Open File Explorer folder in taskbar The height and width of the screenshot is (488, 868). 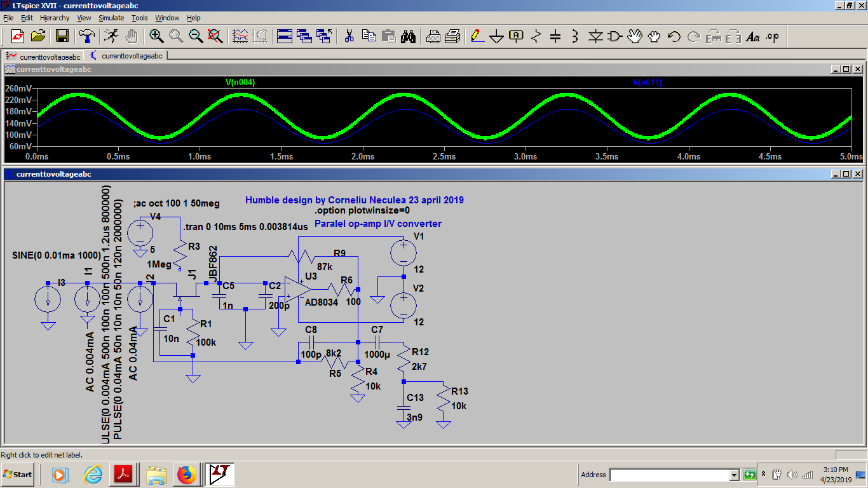(156, 475)
